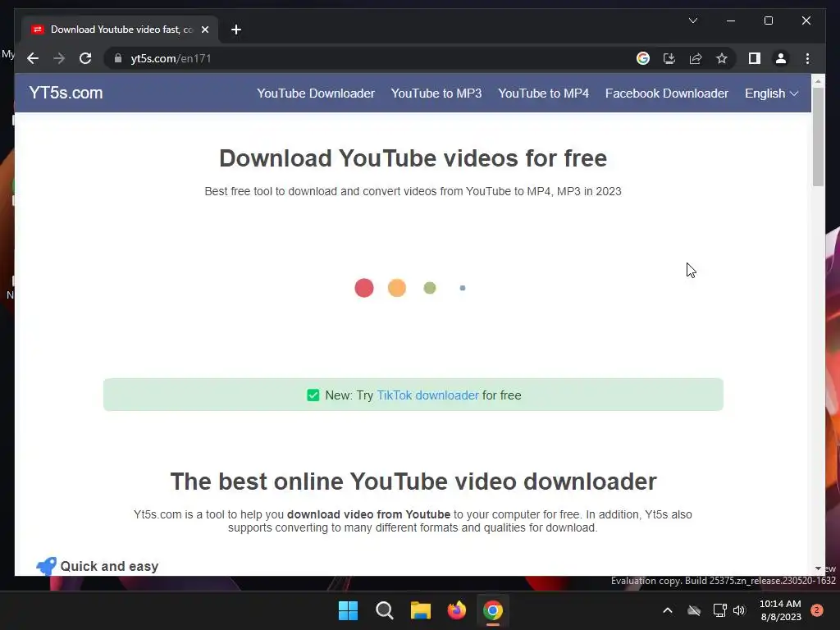Click the green checkmark in the banner
The height and width of the screenshot is (630, 840).
(313, 395)
